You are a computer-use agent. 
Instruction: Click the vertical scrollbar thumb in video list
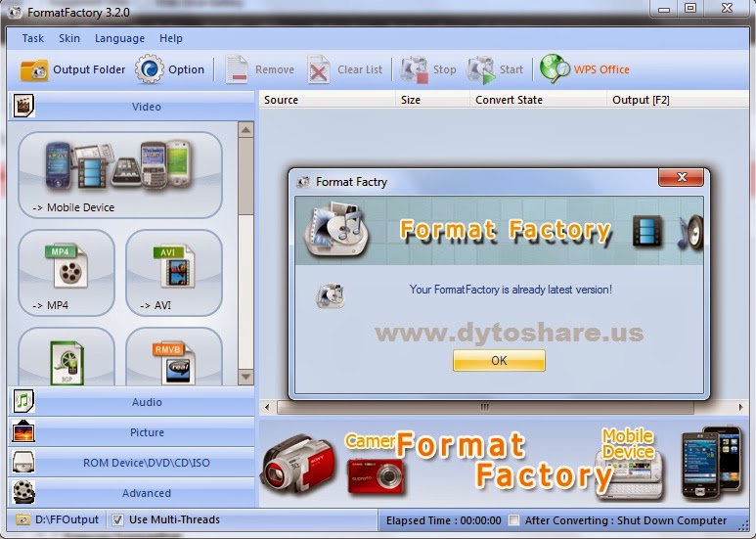[245, 176]
